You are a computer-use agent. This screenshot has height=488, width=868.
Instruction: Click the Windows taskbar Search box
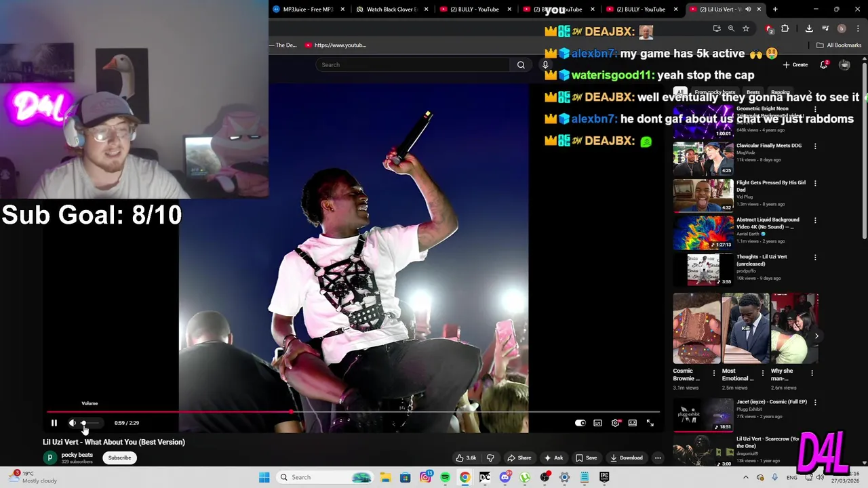(325, 477)
